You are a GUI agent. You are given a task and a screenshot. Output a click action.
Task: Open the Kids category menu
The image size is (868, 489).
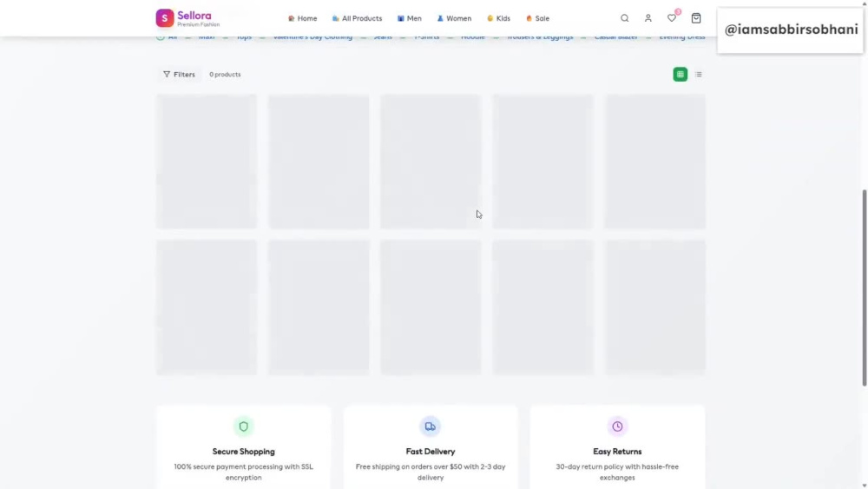(x=499, y=18)
